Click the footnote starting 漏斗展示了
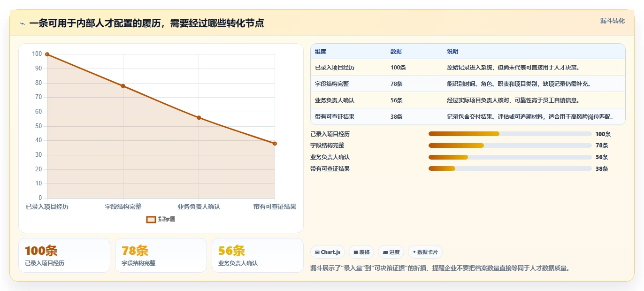 click(x=440, y=268)
